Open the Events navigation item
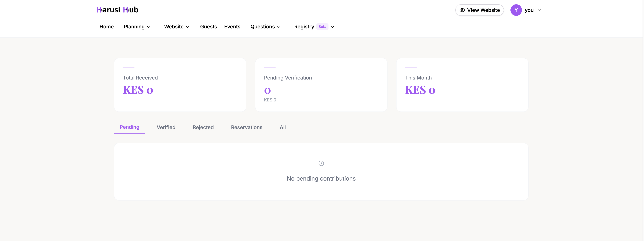 coord(232,26)
